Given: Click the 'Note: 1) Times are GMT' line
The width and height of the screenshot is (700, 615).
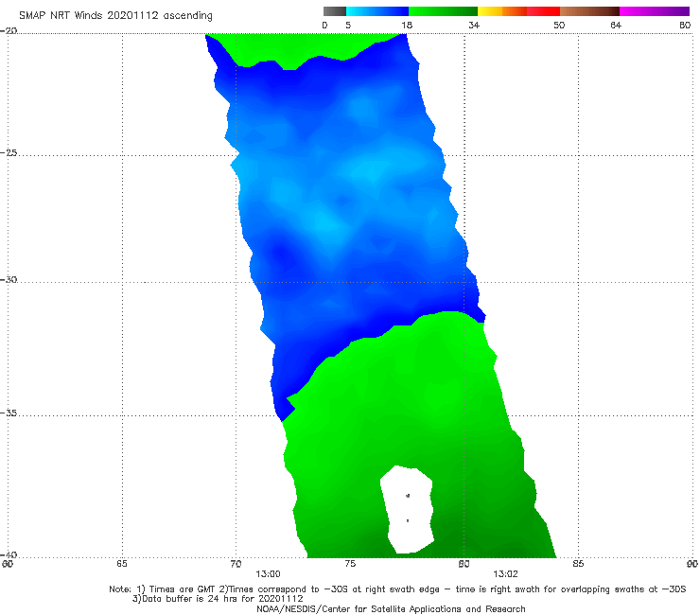Looking at the screenshot, I should coord(397,589).
